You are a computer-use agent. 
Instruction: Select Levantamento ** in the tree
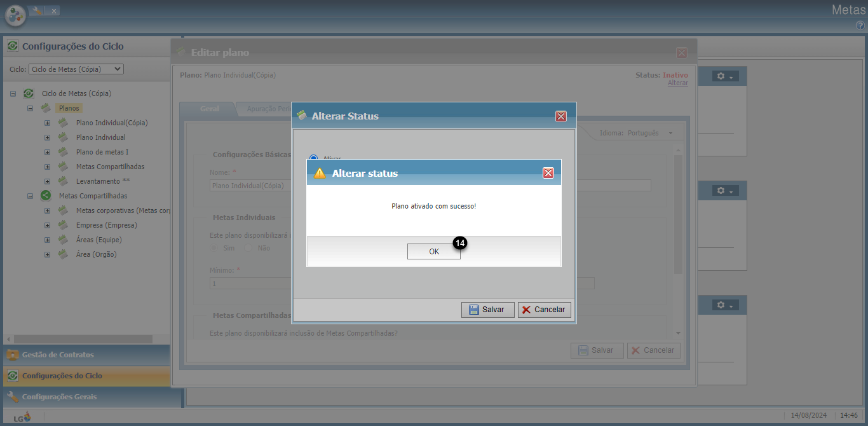tap(103, 181)
